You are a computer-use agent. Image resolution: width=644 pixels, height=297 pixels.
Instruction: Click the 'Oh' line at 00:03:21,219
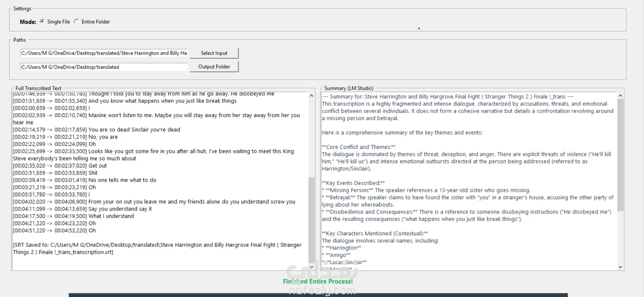pos(54,187)
